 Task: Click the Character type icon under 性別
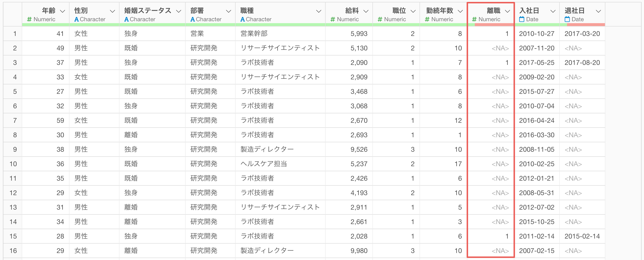pos(77,19)
